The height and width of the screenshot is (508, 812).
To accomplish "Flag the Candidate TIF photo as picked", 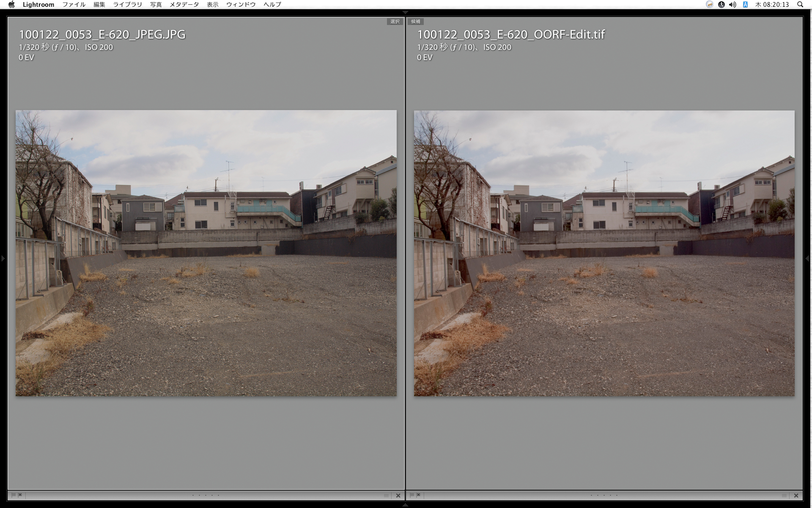I will 411,495.
